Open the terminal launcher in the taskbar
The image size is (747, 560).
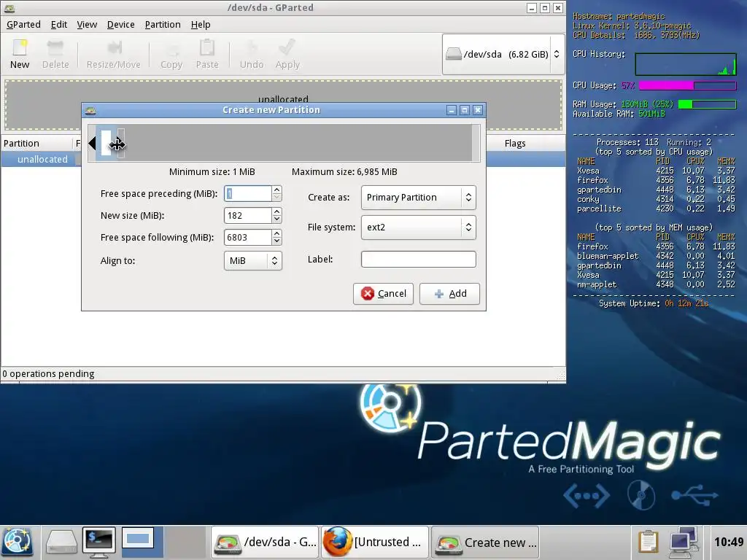coord(98,542)
